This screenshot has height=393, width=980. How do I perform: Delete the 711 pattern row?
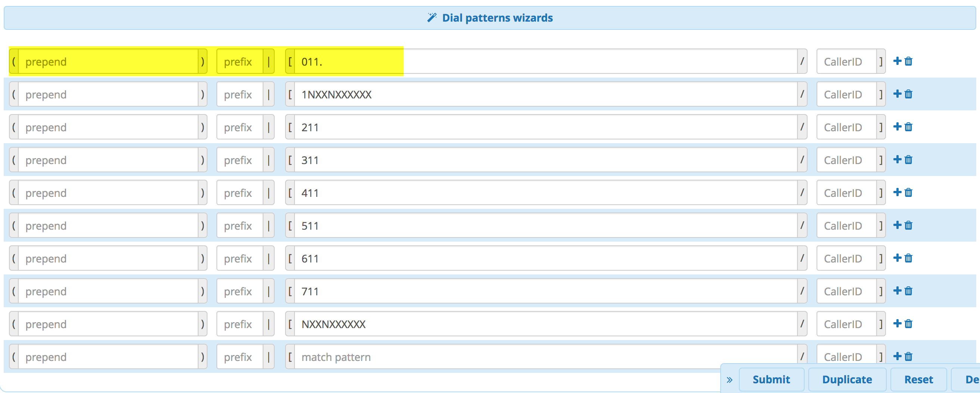tap(908, 291)
